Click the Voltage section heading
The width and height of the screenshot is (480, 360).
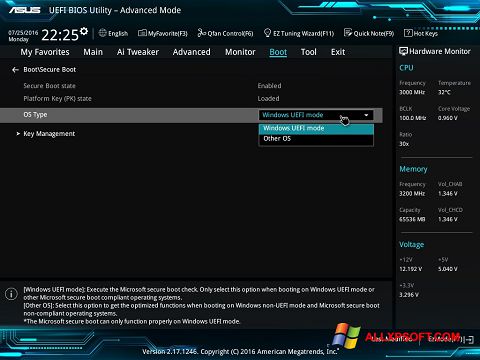(x=412, y=245)
